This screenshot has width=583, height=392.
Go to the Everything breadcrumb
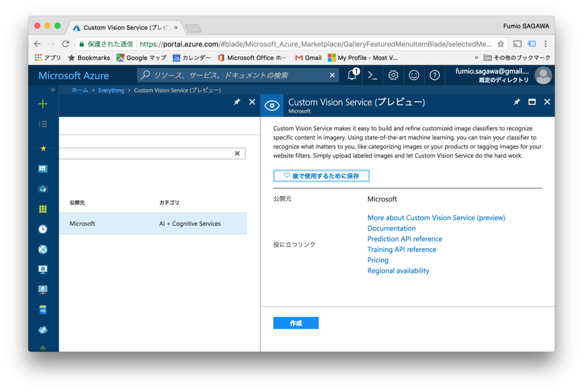[x=111, y=90]
